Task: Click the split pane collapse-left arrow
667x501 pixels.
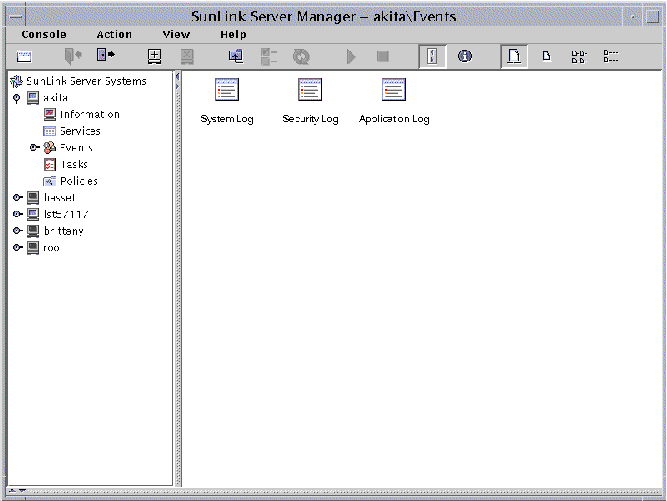Action: (x=178, y=77)
